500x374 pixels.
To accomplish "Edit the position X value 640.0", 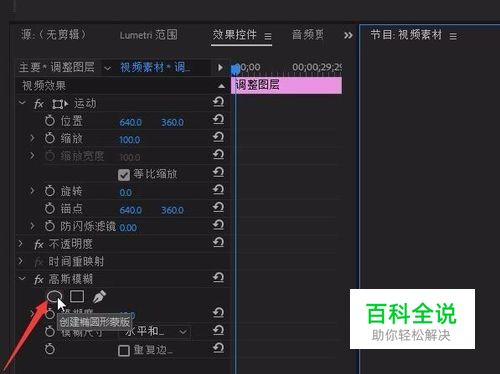I will point(131,122).
